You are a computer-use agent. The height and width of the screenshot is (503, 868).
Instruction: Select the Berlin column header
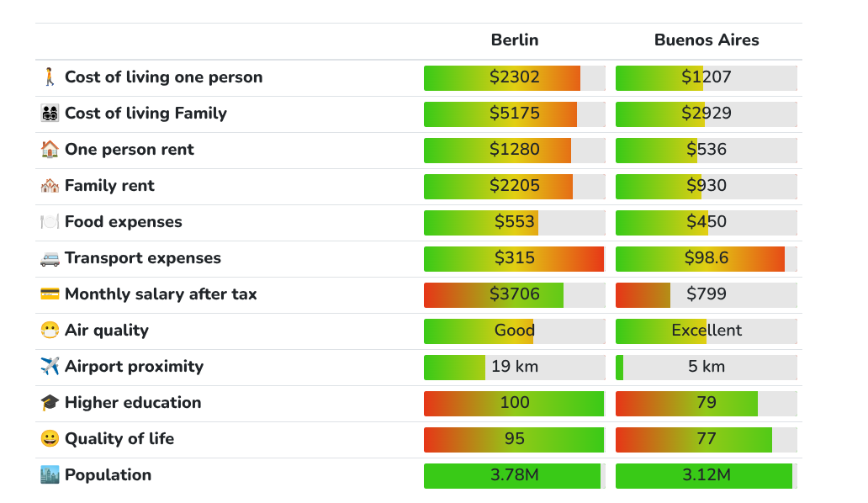point(514,40)
